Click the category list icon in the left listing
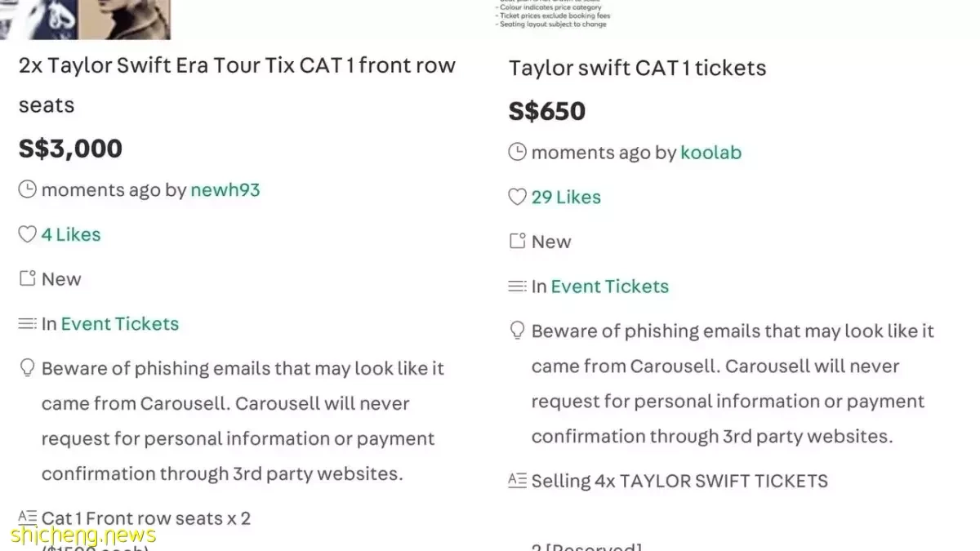980x551 pixels. (27, 323)
